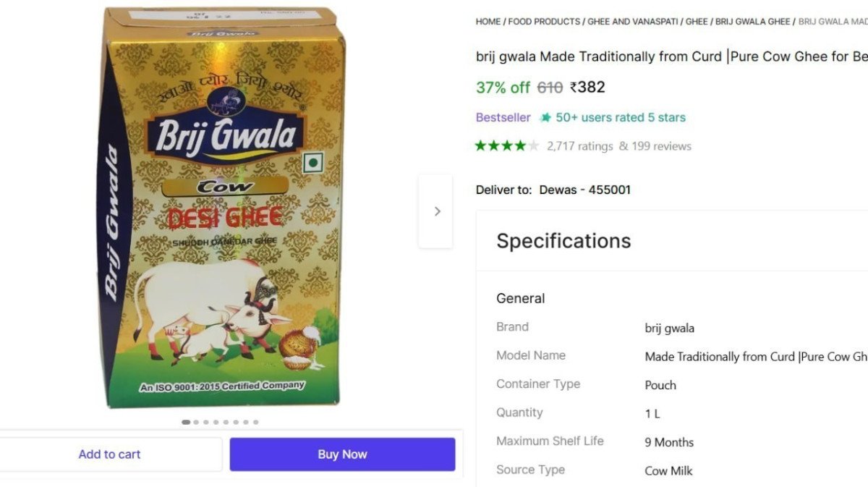This screenshot has height=487, width=868.
Task: Click the 2,717 ratings count
Action: click(x=579, y=145)
